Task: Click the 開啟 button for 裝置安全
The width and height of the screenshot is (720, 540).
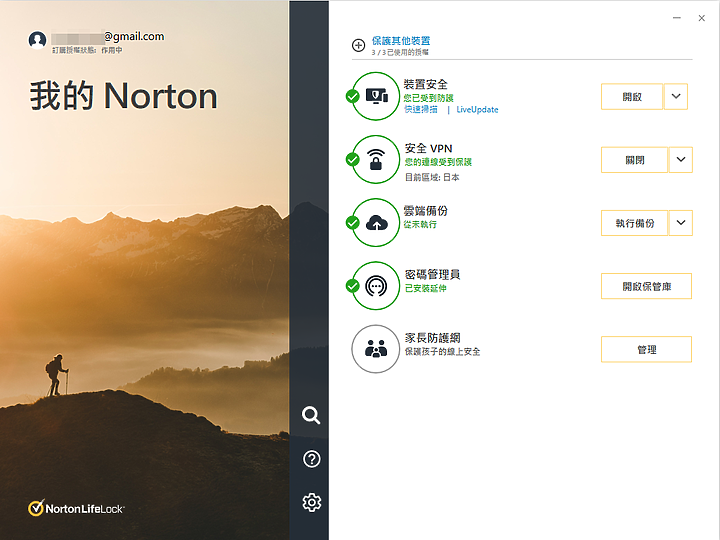Action: [632, 96]
